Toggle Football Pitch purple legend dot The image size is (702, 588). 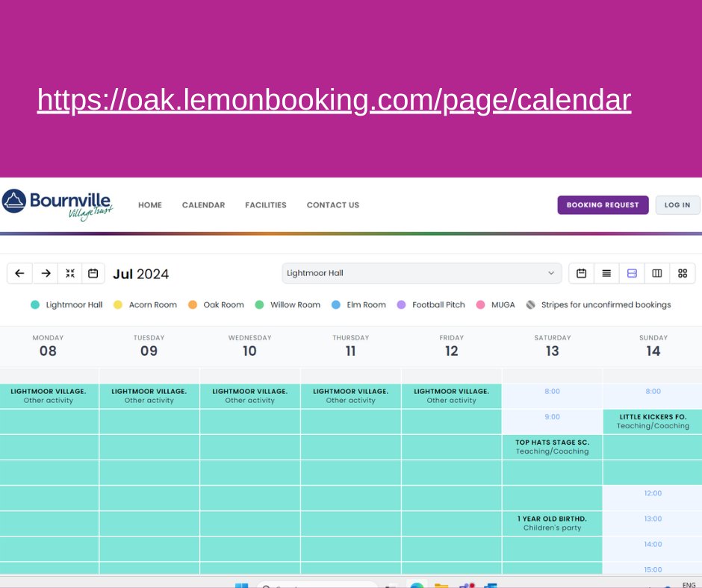point(402,304)
